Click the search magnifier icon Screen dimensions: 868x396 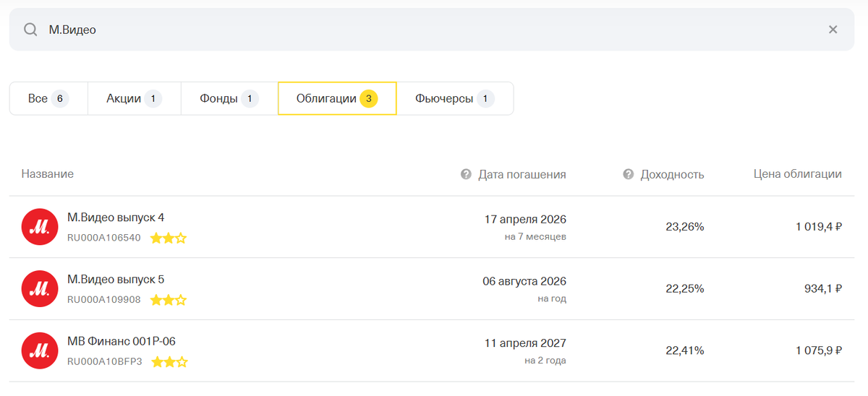[30, 30]
